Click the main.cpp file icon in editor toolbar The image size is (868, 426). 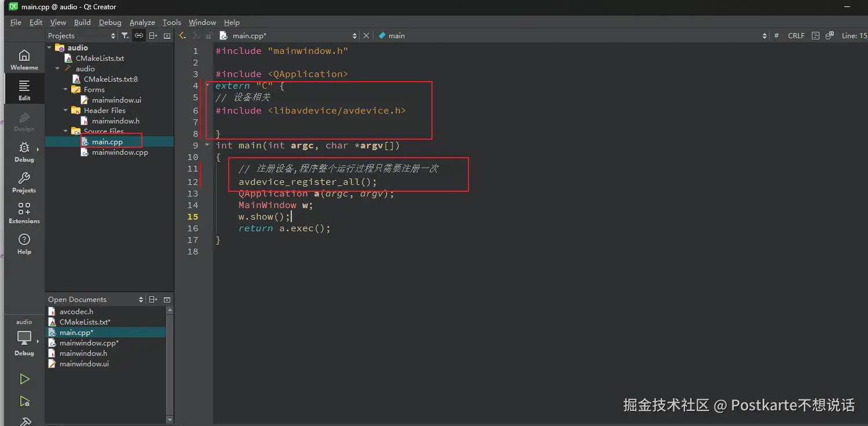(223, 36)
